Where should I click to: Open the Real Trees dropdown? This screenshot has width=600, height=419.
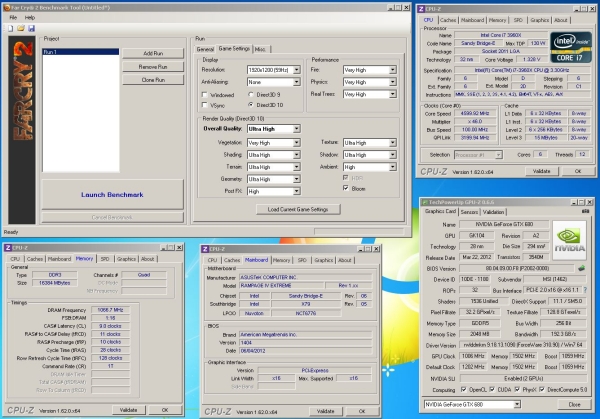tap(393, 94)
